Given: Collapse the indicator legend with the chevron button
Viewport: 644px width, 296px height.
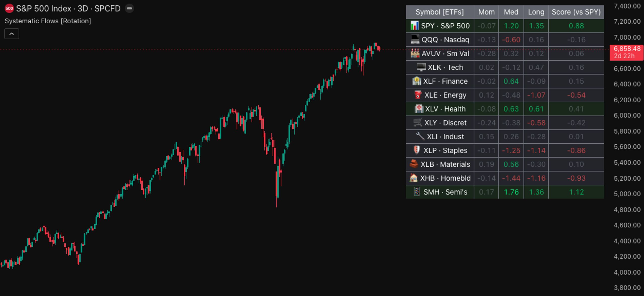Looking at the screenshot, I should pyautogui.click(x=12, y=34).
